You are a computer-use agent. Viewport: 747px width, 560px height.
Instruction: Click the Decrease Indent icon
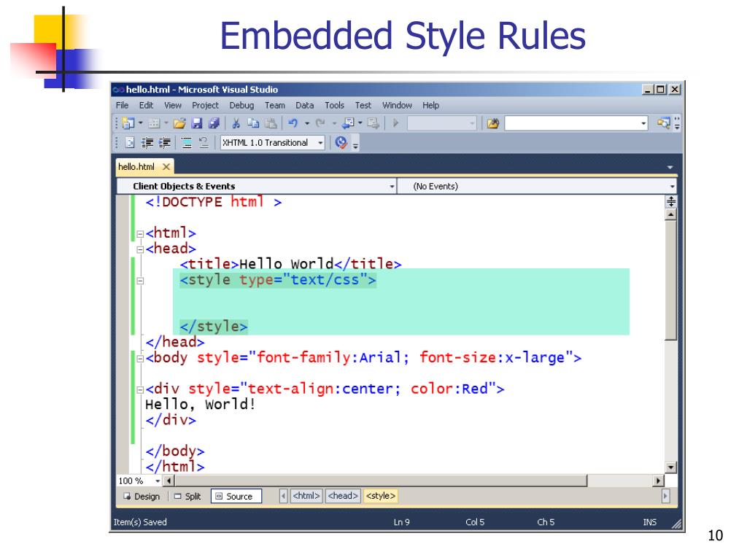click(147, 142)
